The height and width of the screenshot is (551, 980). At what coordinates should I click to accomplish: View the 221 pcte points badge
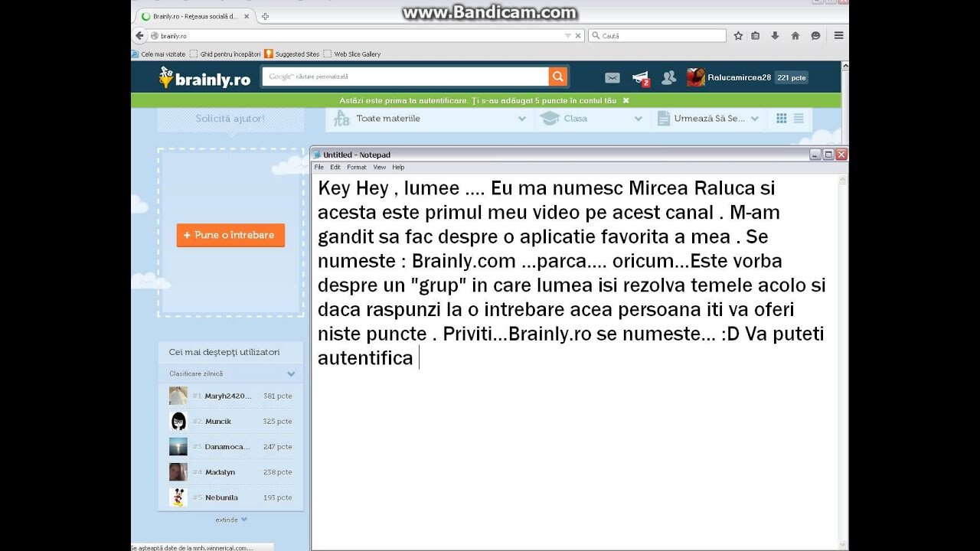coord(791,77)
